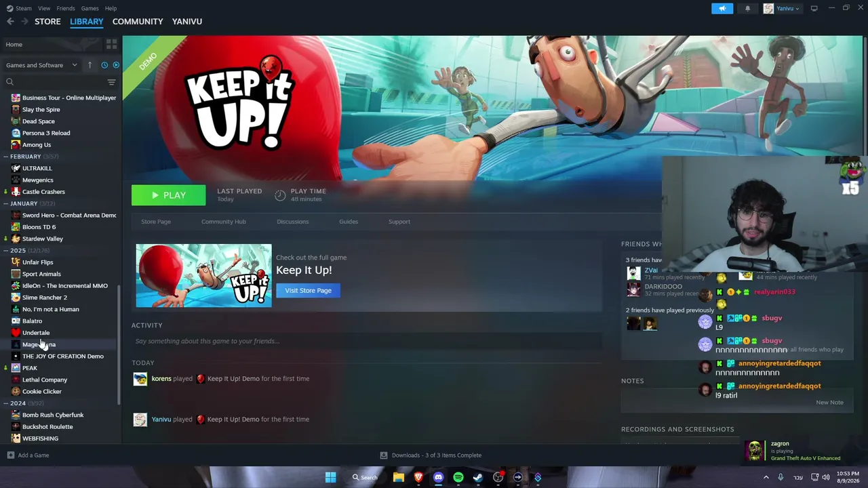Open the Steam announcements megaphone button
This screenshot has width=868, height=488.
click(x=722, y=8)
